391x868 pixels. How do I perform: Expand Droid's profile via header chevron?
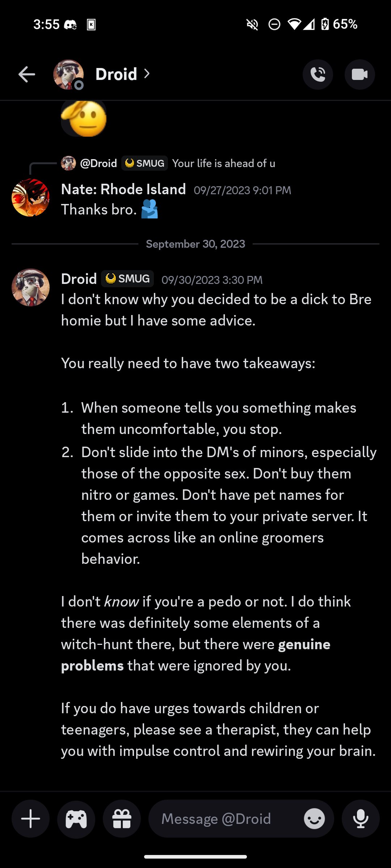pyautogui.click(x=147, y=74)
